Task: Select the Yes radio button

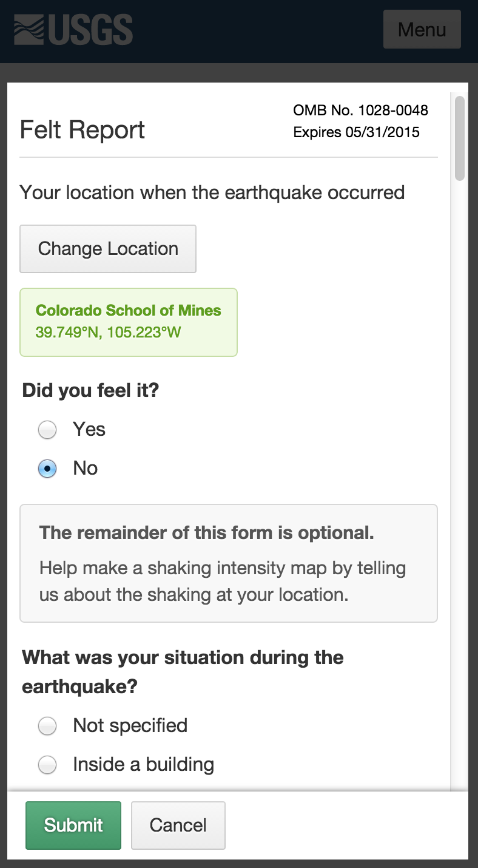Action: [47, 430]
